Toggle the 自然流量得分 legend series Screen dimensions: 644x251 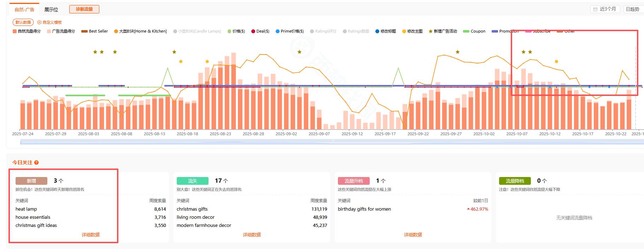point(27,31)
